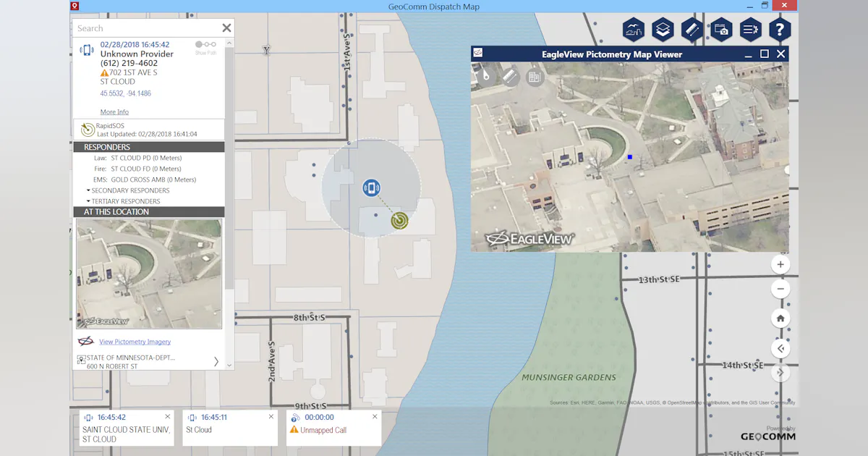Click EMS: GOLD CROSS AMB row

pyautogui.click(x=145, y=180)
